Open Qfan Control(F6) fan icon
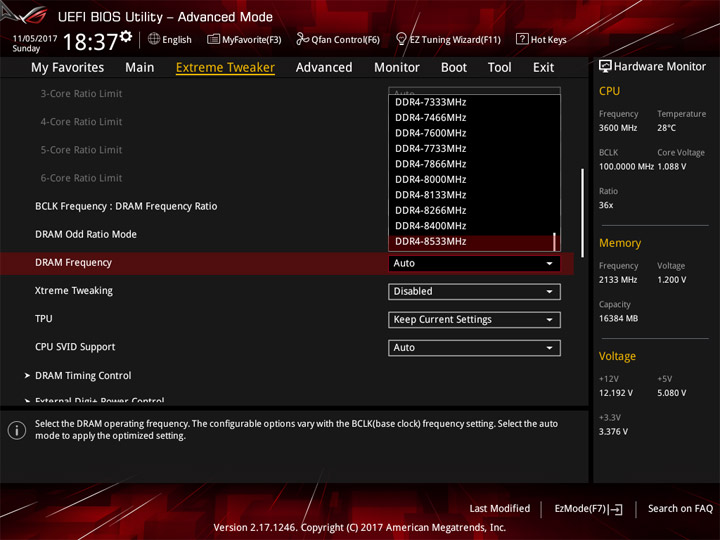The image size is (720, 540). click(x=302, y=39)
